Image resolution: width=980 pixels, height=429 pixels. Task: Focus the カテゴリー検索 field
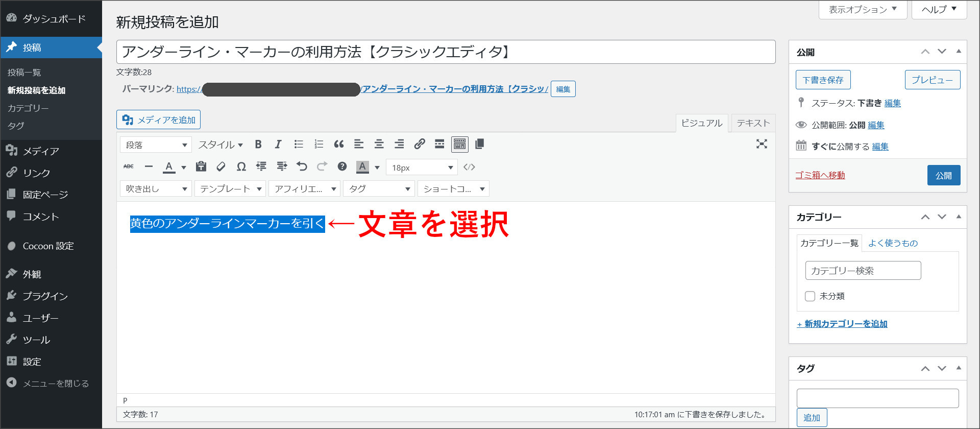click(x=863, y=271)
